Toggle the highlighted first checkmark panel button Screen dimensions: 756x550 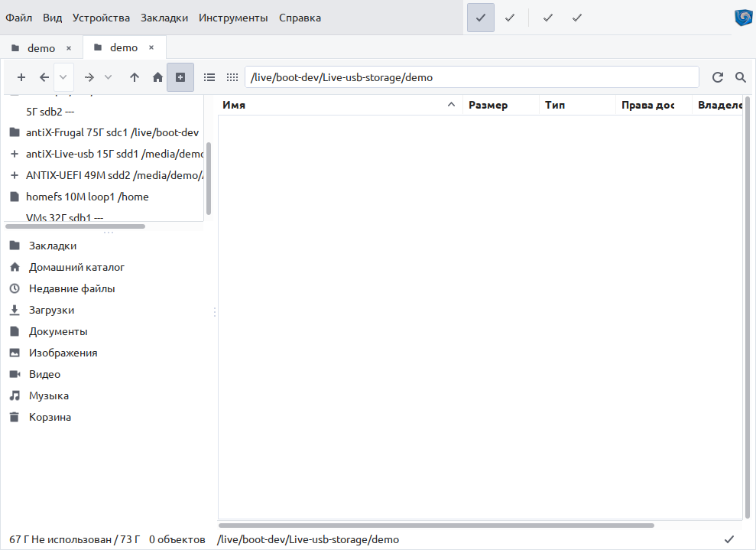pos(481,18)
